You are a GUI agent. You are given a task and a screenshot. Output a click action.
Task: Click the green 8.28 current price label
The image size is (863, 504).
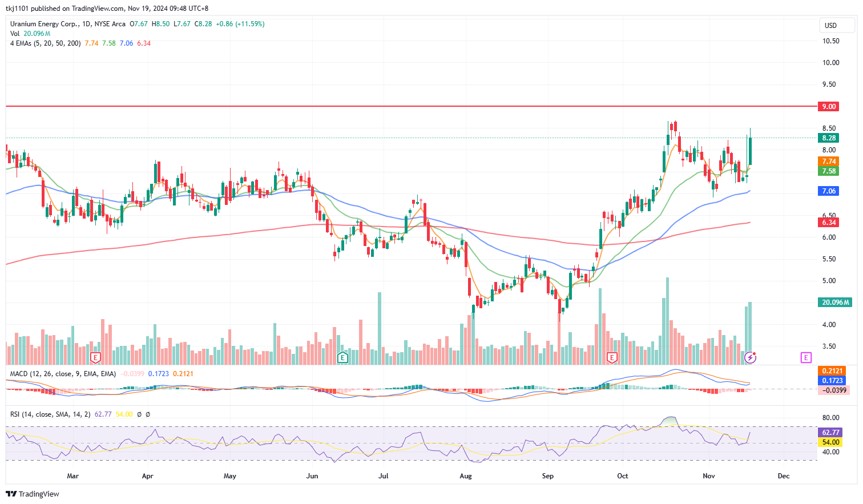pos(828,138)
